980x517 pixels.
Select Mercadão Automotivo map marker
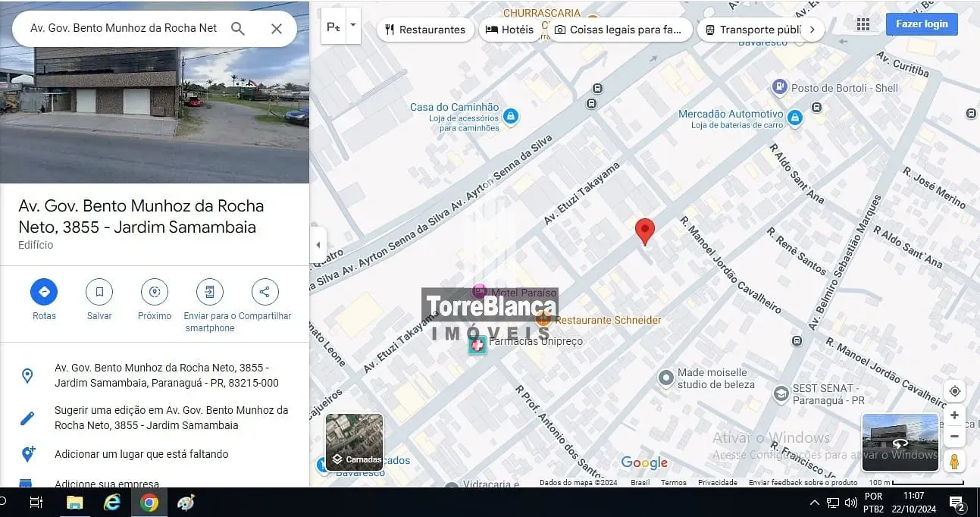[794, 117]
